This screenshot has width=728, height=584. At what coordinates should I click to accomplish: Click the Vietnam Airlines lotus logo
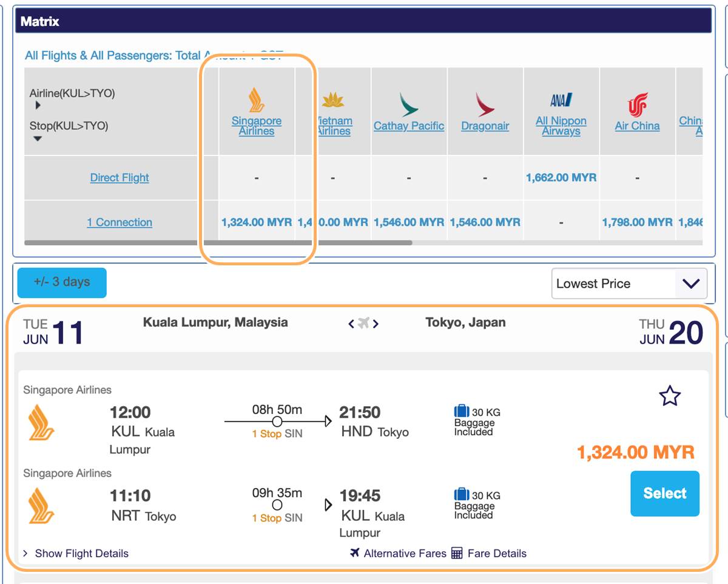pyautogui.click(x=333, y=100)
